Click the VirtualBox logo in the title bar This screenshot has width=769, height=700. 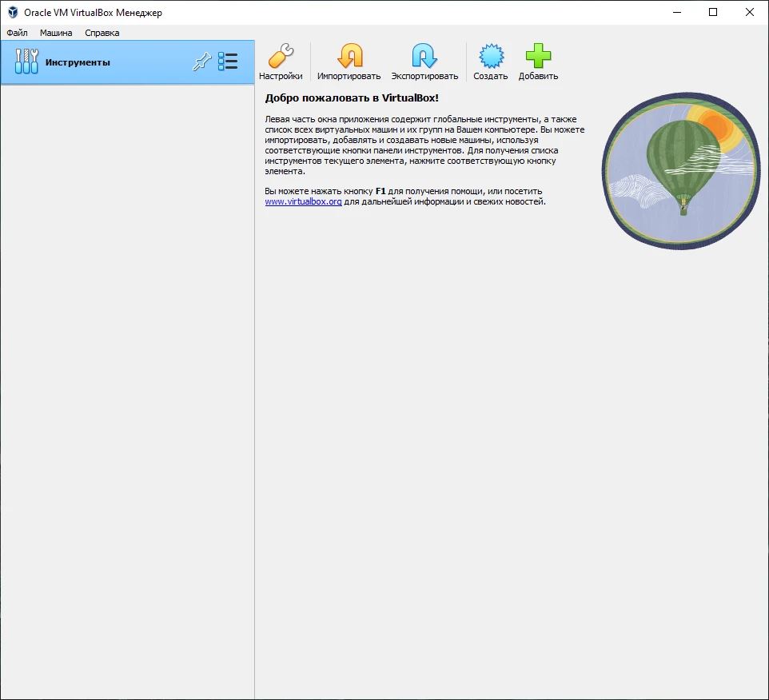click(12, 12)
